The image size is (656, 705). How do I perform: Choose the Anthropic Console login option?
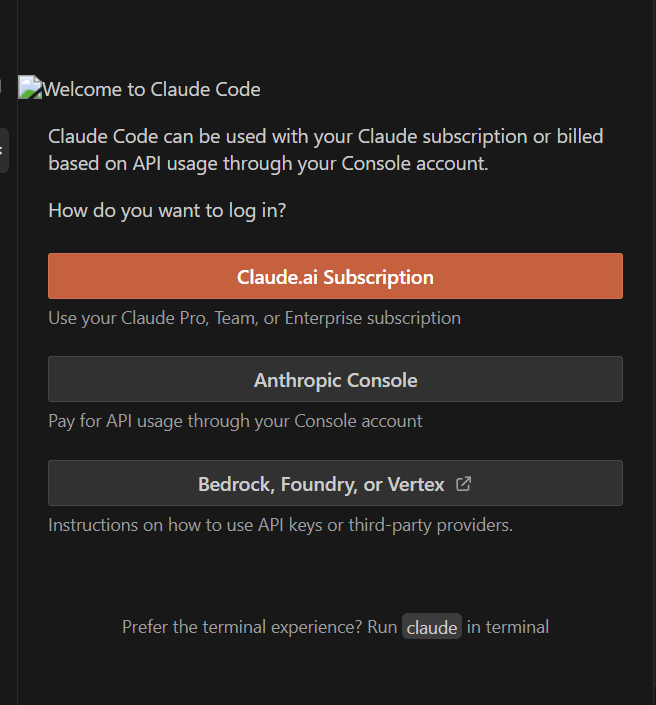click(x=335, y=380)
